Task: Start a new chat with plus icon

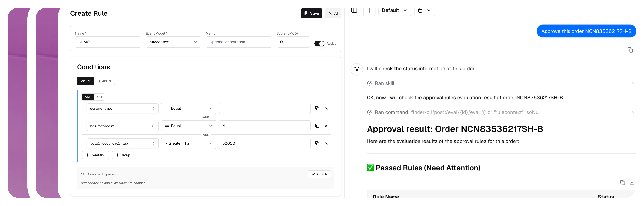Action: pos(369,10)
